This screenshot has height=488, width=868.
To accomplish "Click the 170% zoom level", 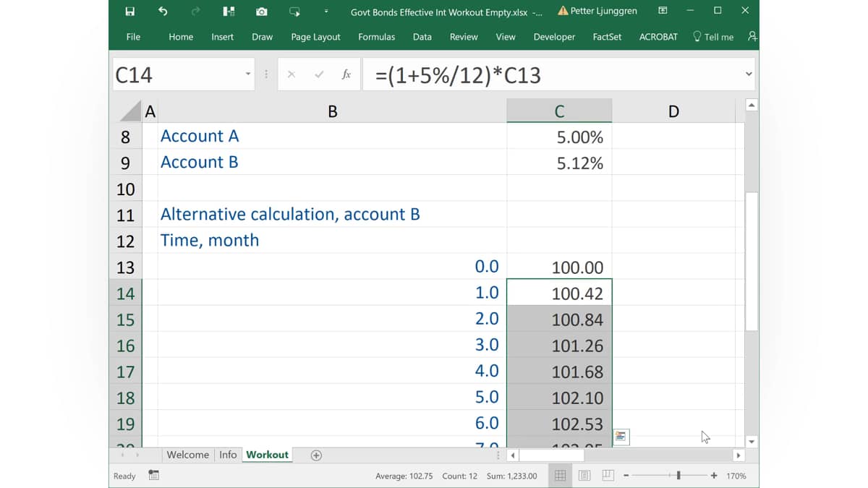I will 736,476.
